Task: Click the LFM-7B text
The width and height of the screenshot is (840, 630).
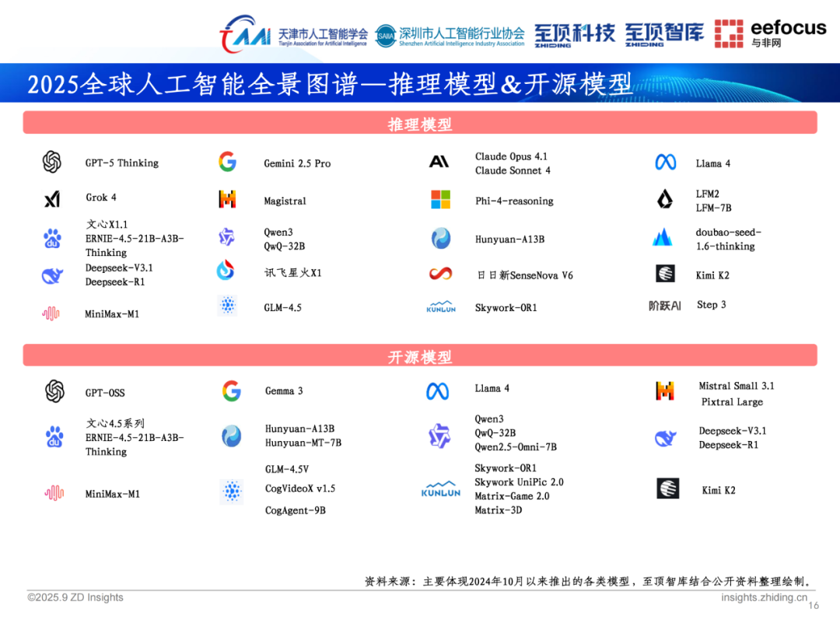Action: 713,208
